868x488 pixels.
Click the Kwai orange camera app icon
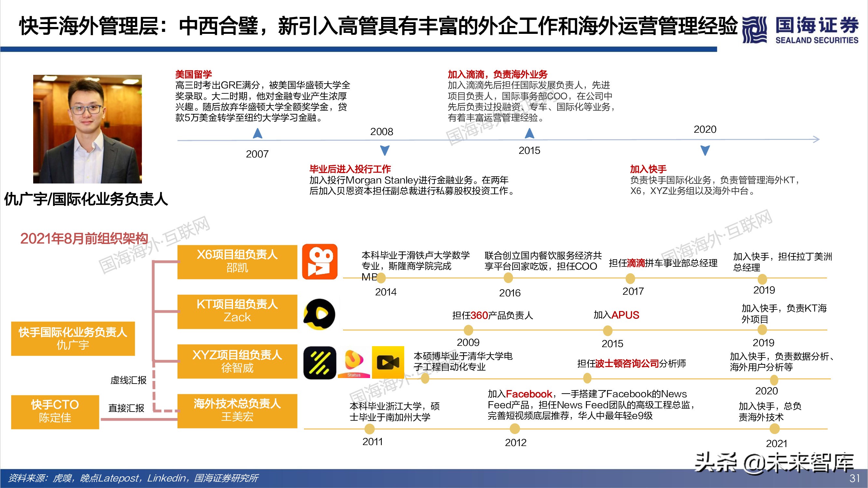[x=319, y=262]
